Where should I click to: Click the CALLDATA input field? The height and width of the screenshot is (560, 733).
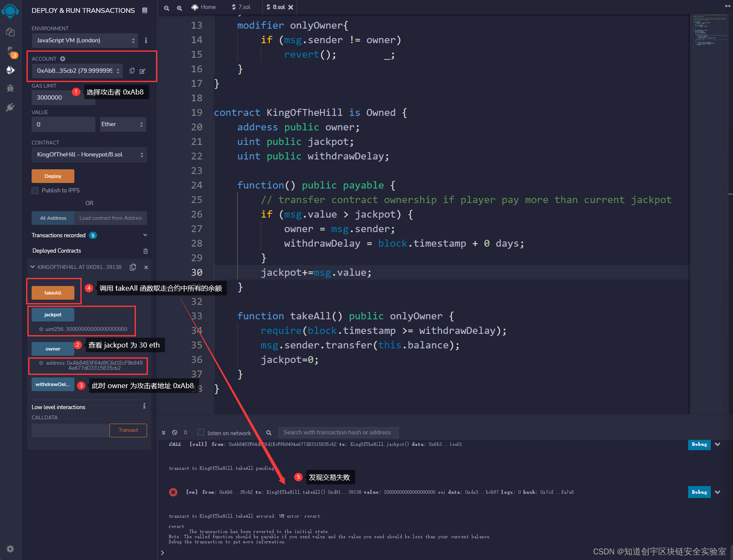click(x=71, y=430)
